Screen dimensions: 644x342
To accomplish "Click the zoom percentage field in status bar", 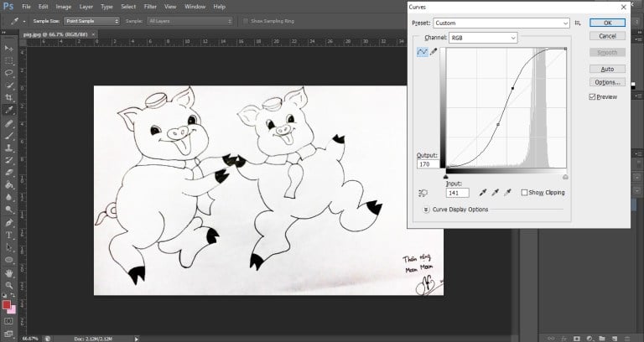I will click(x=30, y=339).
